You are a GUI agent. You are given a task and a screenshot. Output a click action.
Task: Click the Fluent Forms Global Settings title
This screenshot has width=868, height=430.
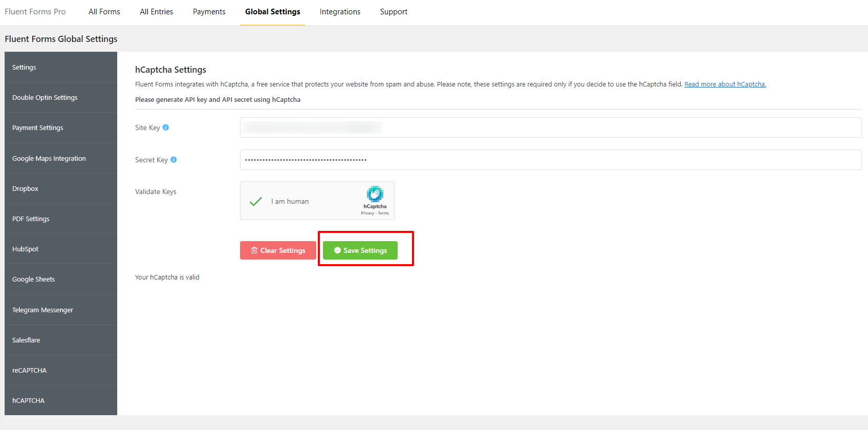point(61,39)
